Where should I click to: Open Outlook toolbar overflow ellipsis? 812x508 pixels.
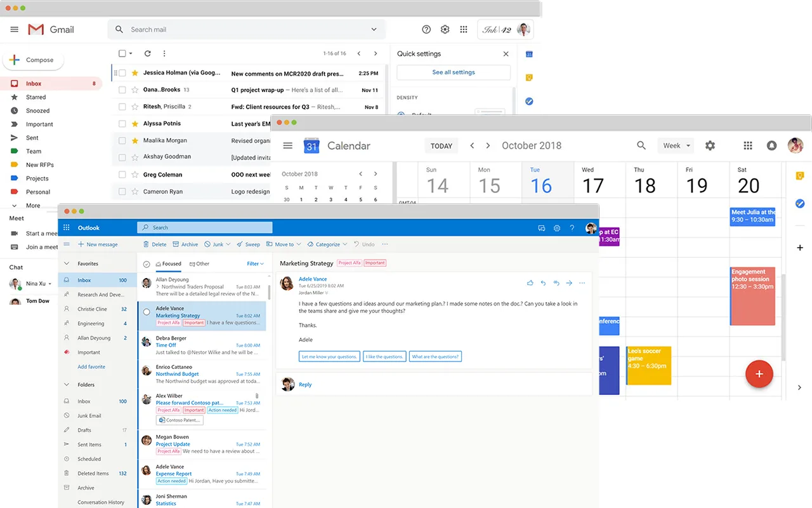pyautogui.click(x=385, y=244)
